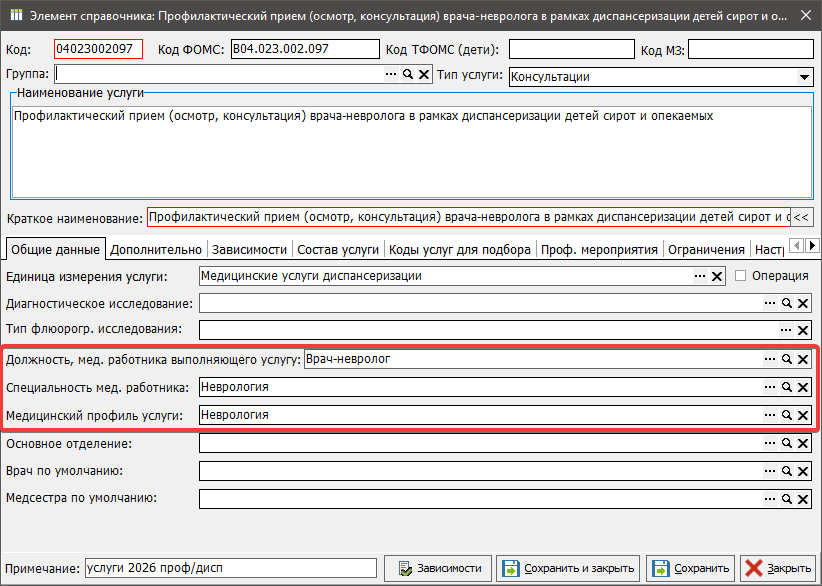Click the Код input field

[98, 49]
